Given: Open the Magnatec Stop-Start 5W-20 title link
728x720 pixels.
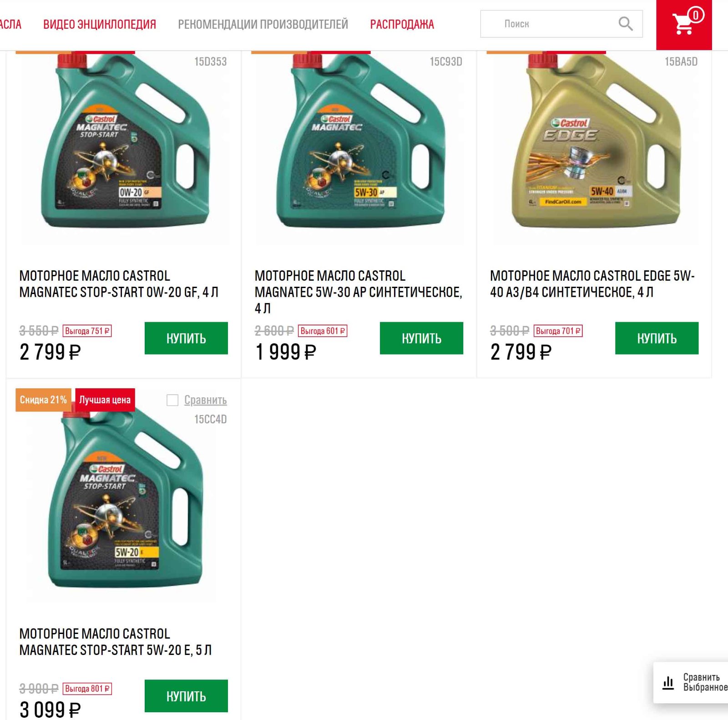Looking at the screenshot, I should pyautogui.click(x=116, y=642).
